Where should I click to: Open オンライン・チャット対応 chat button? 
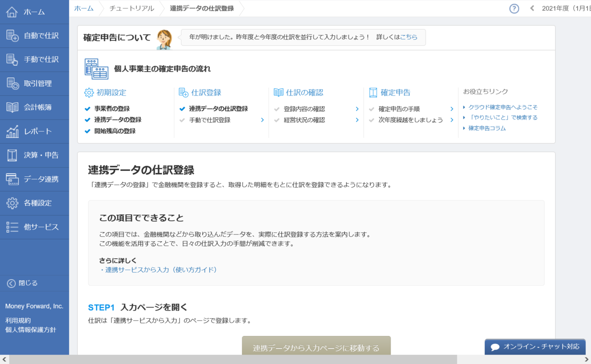tap(535, 347)
